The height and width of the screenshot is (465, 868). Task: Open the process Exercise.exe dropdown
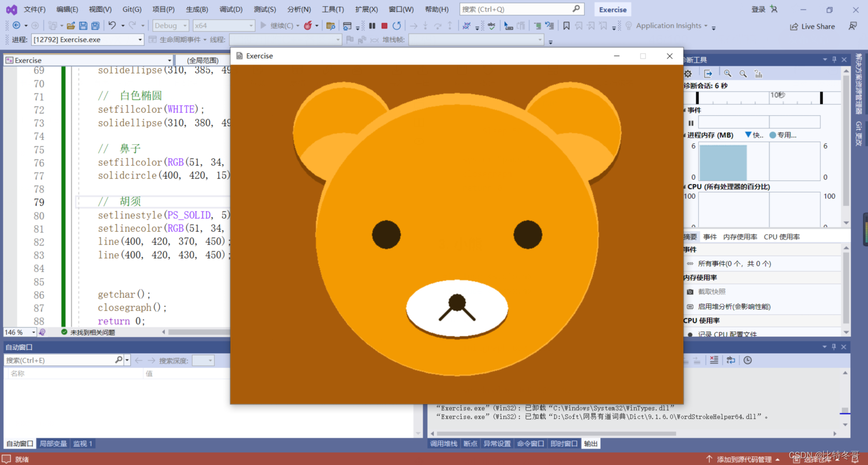[87, 39]
